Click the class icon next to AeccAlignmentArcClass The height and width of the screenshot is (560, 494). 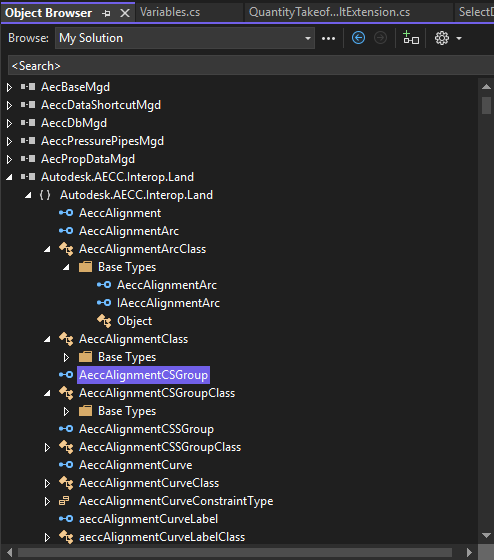click(66, 249)
